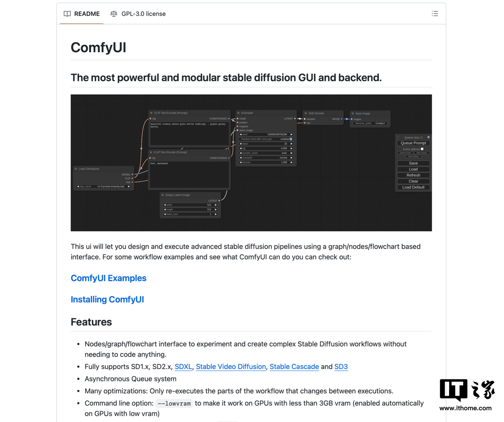Screen dimensions: 504x422
Task: Collapse the Save Image node title dot
Action: (352, 113)
